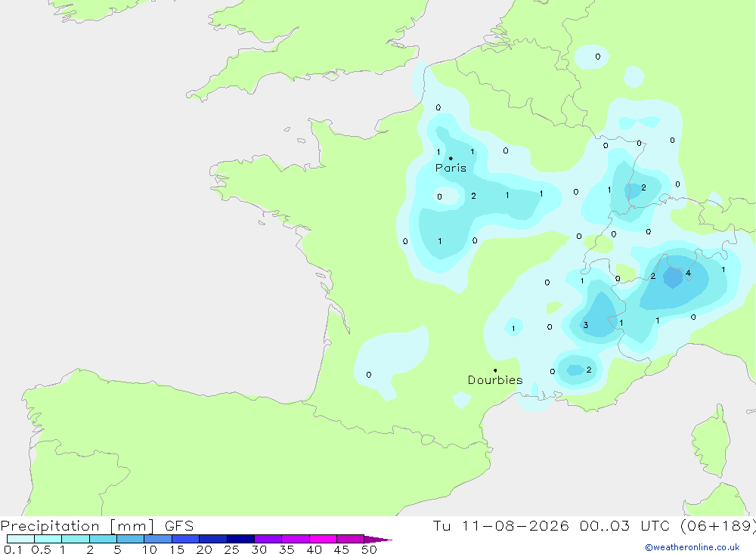Screen dimensions: 756x554
Task: Pick the 30–35 mm legend swatch
Action: click(268, 539)
